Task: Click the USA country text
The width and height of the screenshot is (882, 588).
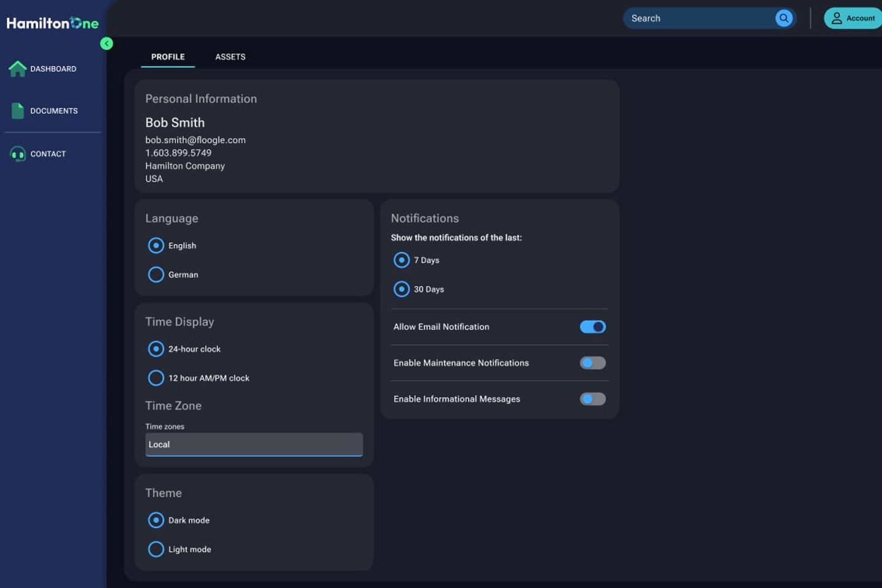Action: point(154,179)
